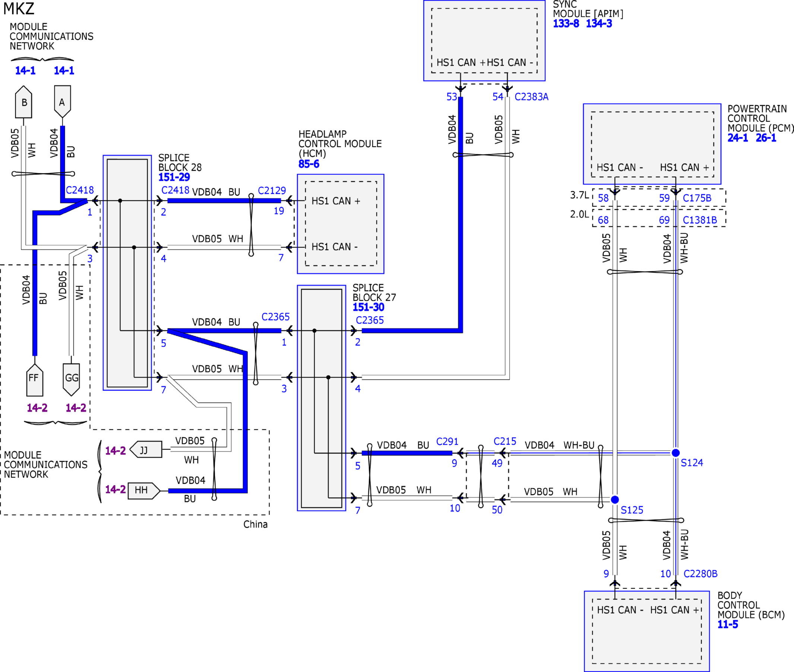Click the JJ off-page connector symbol
Screen dimensions: 794x672
[x=146, y=449]
